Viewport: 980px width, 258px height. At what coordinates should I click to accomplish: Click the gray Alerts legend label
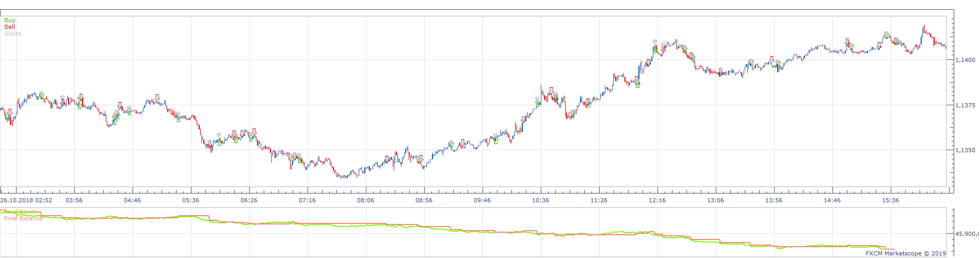coord(12,34)
